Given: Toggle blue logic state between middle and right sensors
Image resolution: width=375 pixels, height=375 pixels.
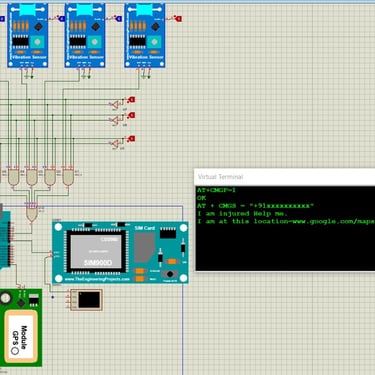Looking at the screenshot, I should click(x=119, y=19).
